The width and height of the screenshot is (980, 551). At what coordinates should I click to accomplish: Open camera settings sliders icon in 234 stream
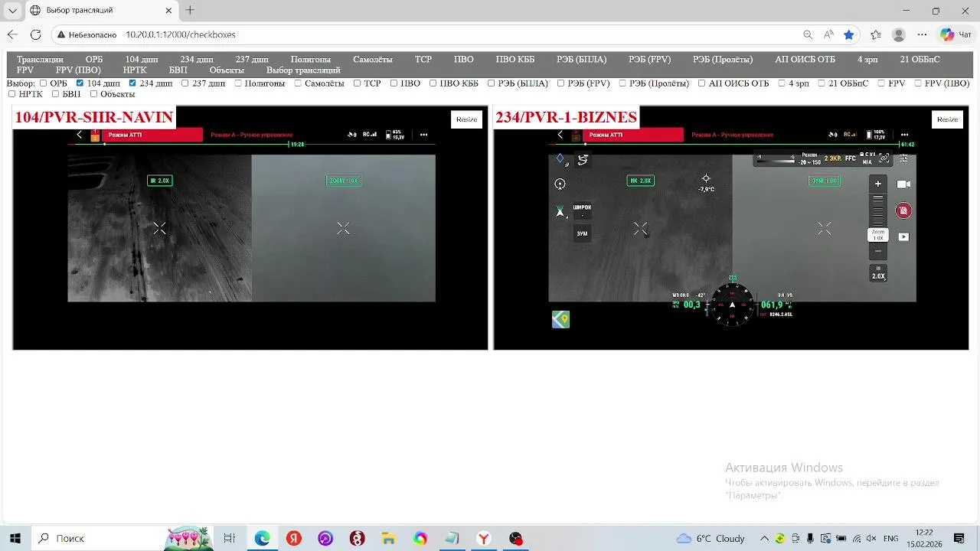click(x=903, y=158)
